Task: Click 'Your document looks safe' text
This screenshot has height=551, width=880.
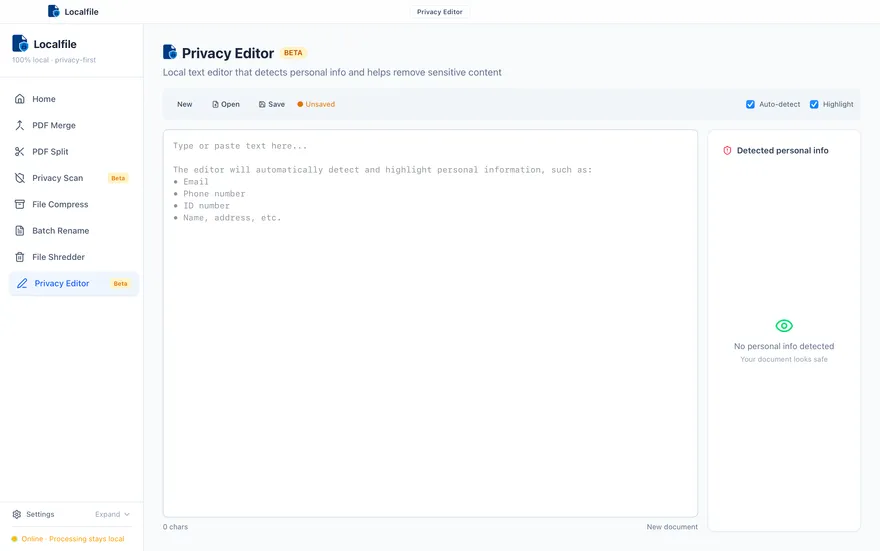Action: [x=784, y=359]
